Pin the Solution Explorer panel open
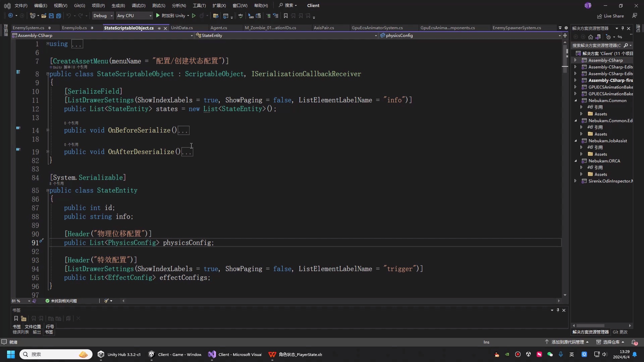Screen dimensions: 644x362 [623, 28]
